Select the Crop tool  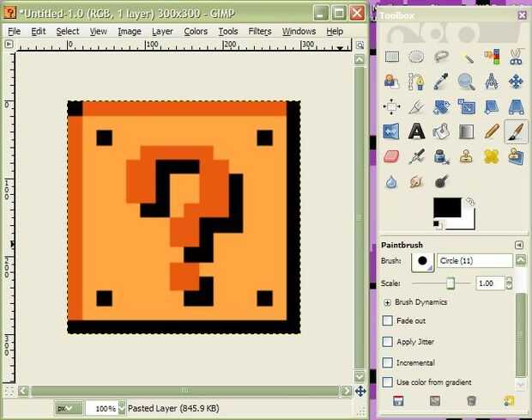pyautogui.click(x=416, y=107)
